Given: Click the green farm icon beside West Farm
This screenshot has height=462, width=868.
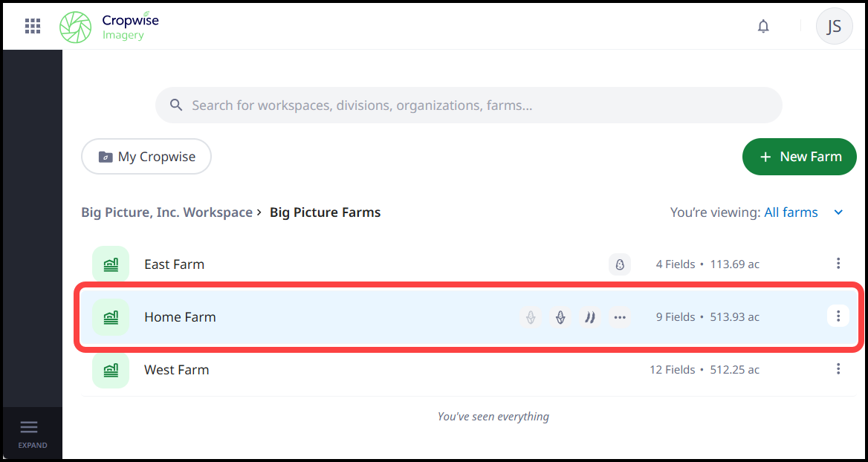Looking at the screenshot, I should (x=110, y=370).
